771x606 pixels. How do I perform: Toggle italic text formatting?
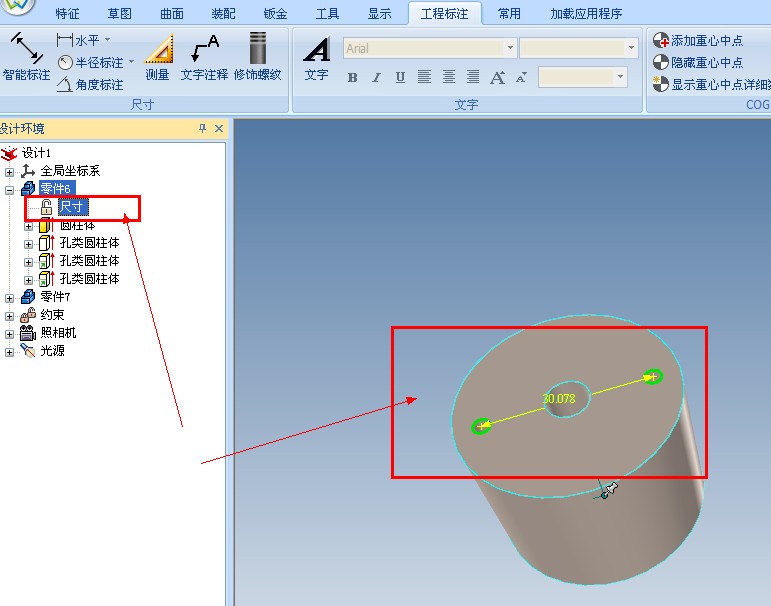pos(376,78)
